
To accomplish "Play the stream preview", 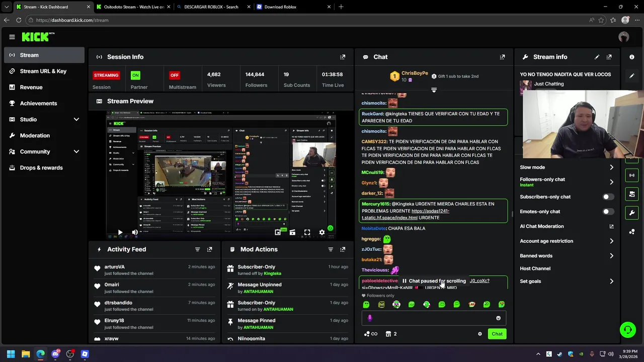I will (120, 232).
